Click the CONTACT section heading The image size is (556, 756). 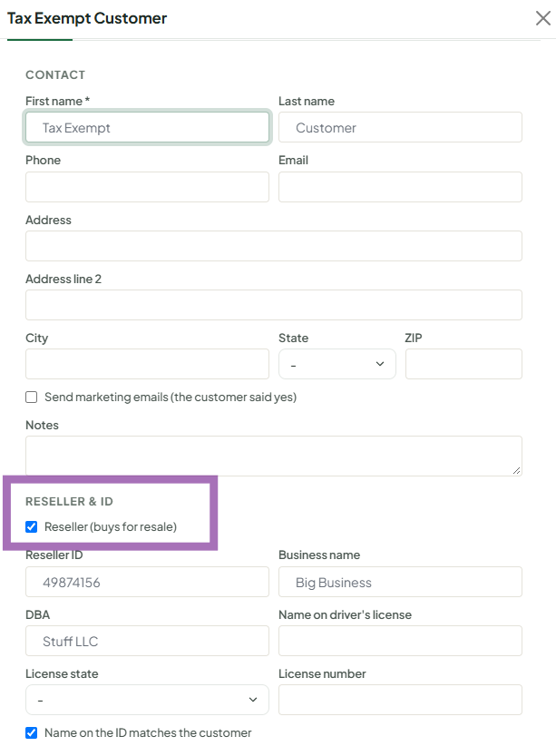tap(55, 74)
